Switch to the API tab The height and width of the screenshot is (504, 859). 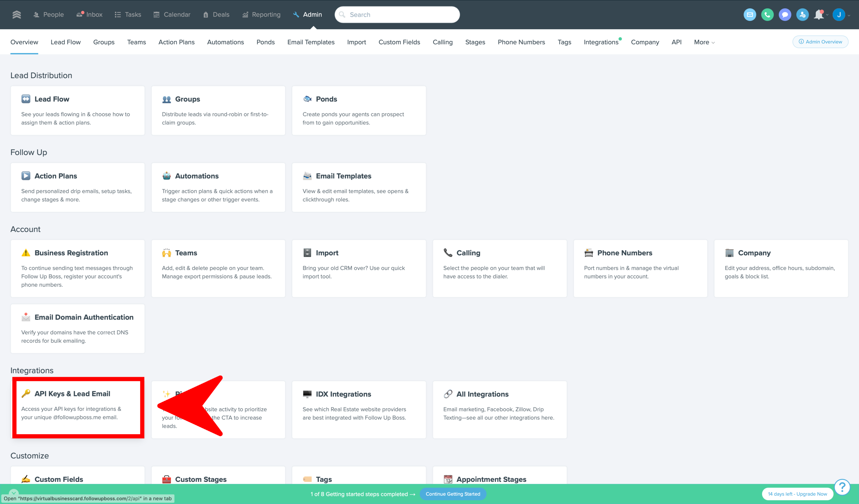click(x=676, y=42)
